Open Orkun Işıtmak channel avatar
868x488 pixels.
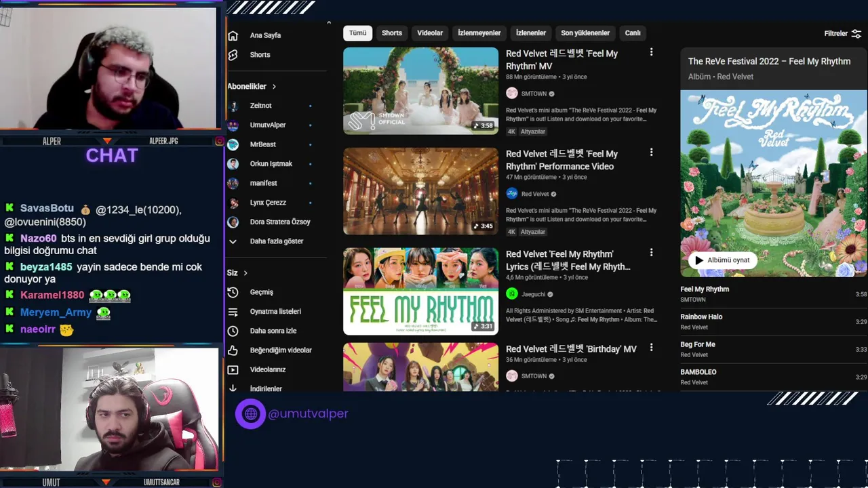(x=233, y=164)
